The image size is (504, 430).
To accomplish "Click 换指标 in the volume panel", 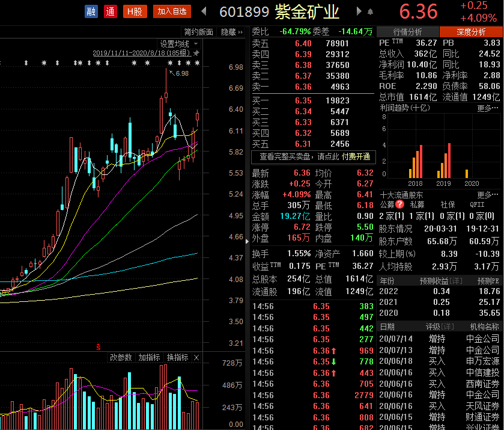I will 177,358.
